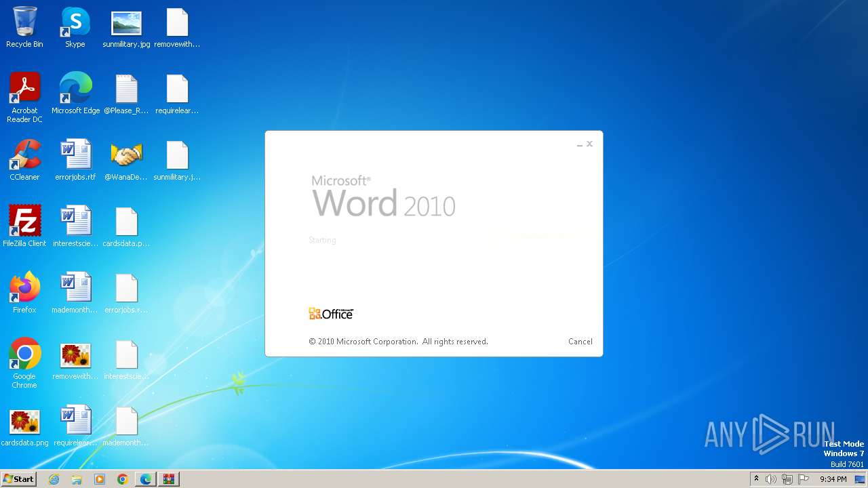
Task: Select the mademonth Word document icon
Action: tap(75, 293)
